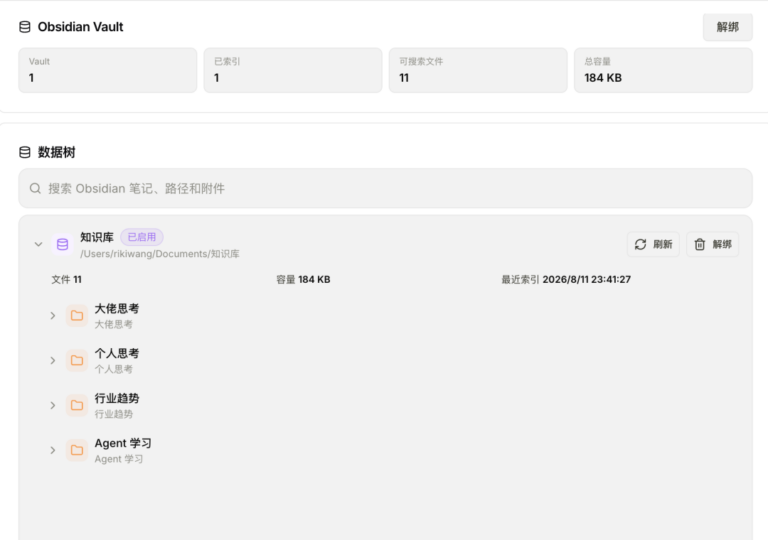Click the gray 行业趋势 subtitle path
This screenshot has width=768, height=540.
coord(113,414)
